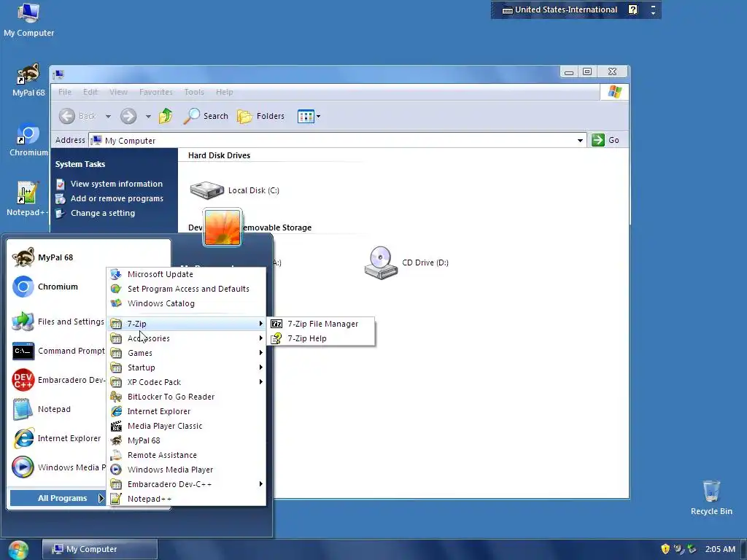Click the Chromium desktop shortcut

(x=28, y=140)
